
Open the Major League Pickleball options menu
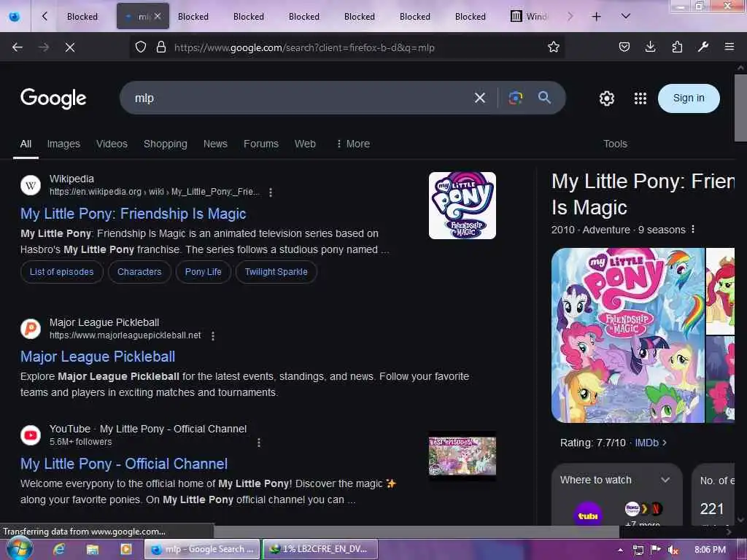click(x=213, y=336)
